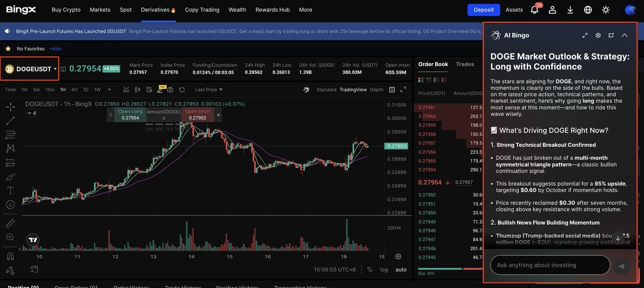Collapse the AI Bingo panel
This screenshot has height=288, width=644.
pos(624,35)
